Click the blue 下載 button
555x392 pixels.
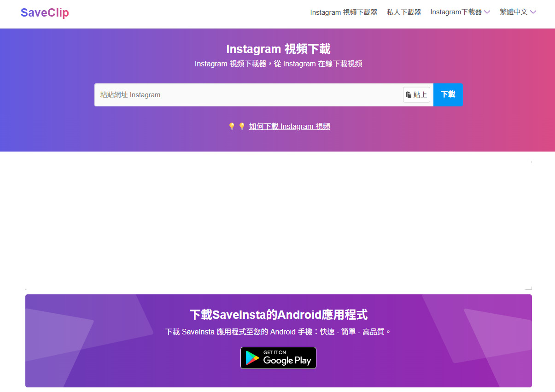[448, 94]
